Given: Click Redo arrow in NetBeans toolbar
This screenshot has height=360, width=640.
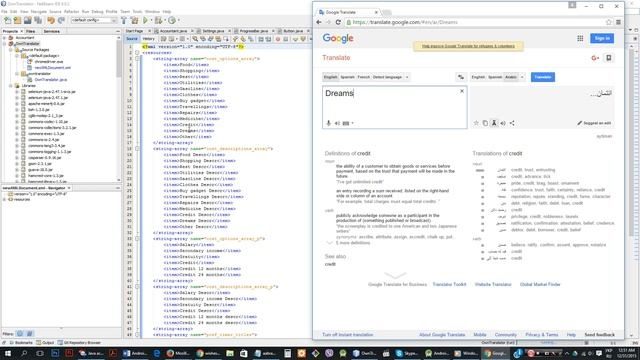Looking at the screenshot, I should pos(61,20).
